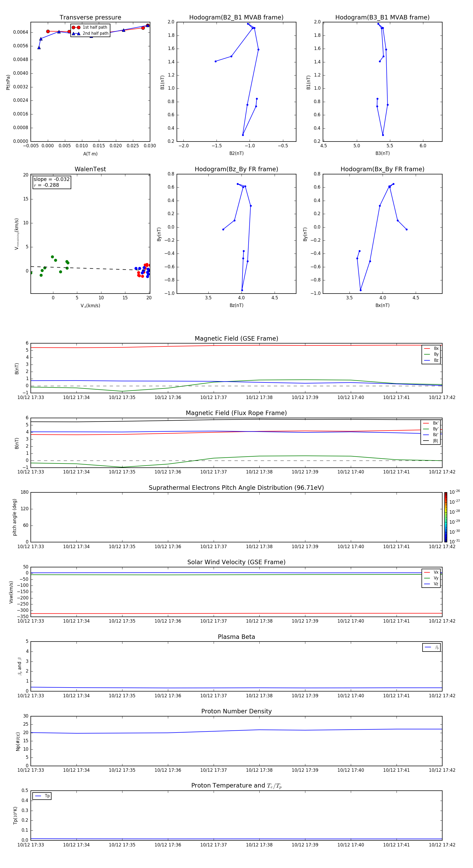Click the 'WalenTest' plot title
The width and height of the screenshot is (473, 868).
pos(90,169)
